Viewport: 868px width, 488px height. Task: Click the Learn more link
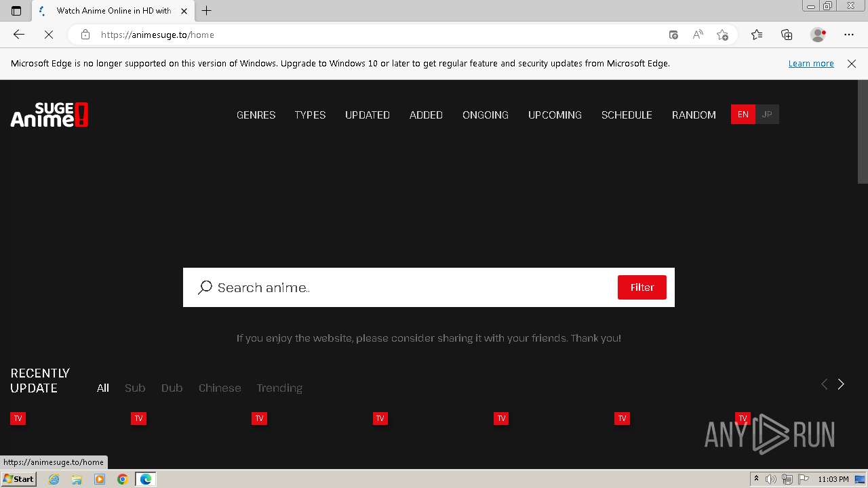coord(811,64)
